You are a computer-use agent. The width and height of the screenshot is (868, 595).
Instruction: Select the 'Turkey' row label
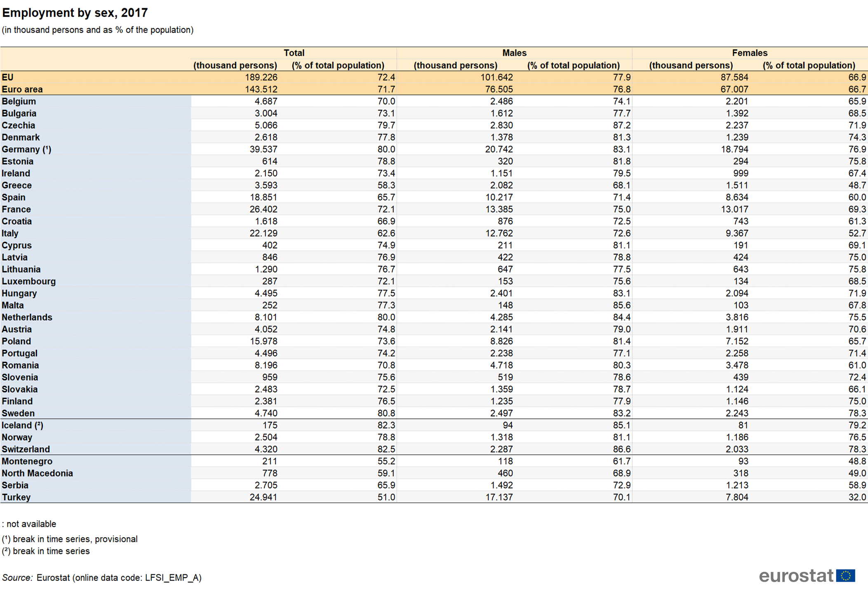(16, 497)
